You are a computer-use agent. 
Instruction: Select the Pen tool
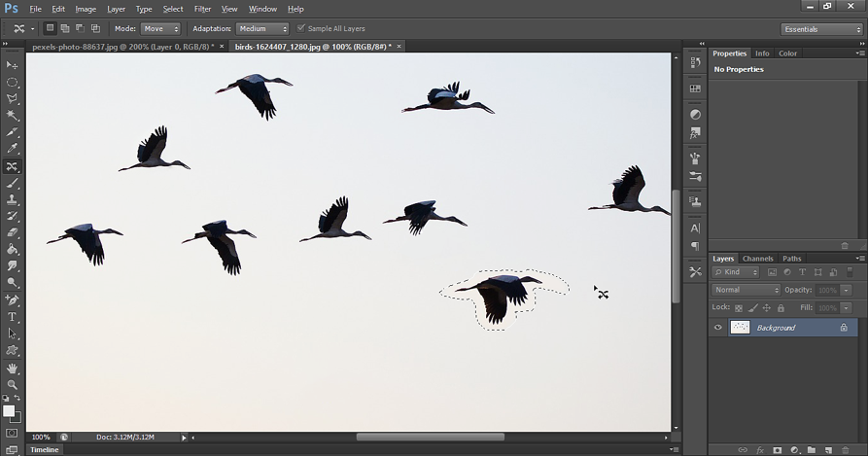[x=12, y=300]
